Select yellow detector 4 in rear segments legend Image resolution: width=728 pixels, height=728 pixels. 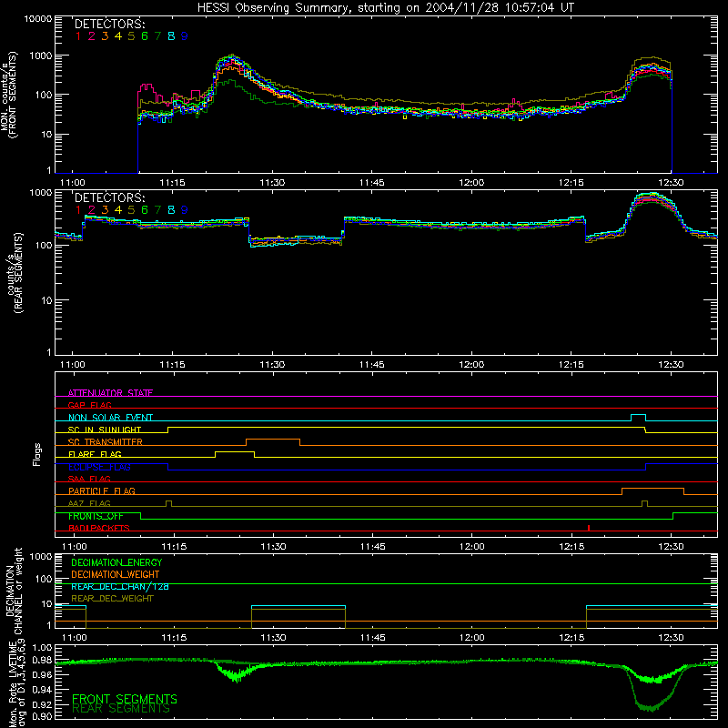pos(118,210)
